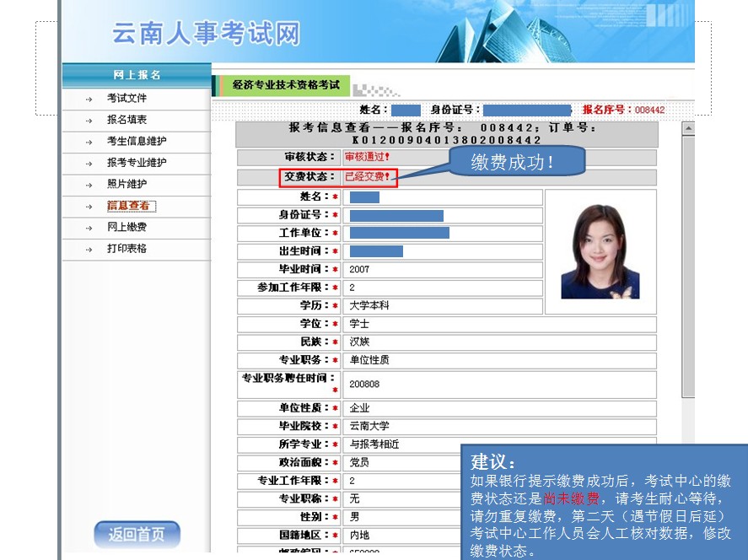Click the 毕业院校 field showing 云南大学
The height and width of the screenshot is (560, 748).
point(498,426)
